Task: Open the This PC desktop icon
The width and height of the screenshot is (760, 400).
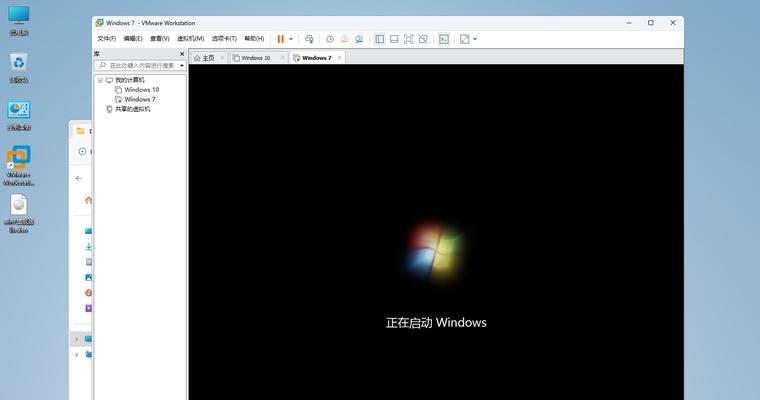Action: (x=18, y=20)
